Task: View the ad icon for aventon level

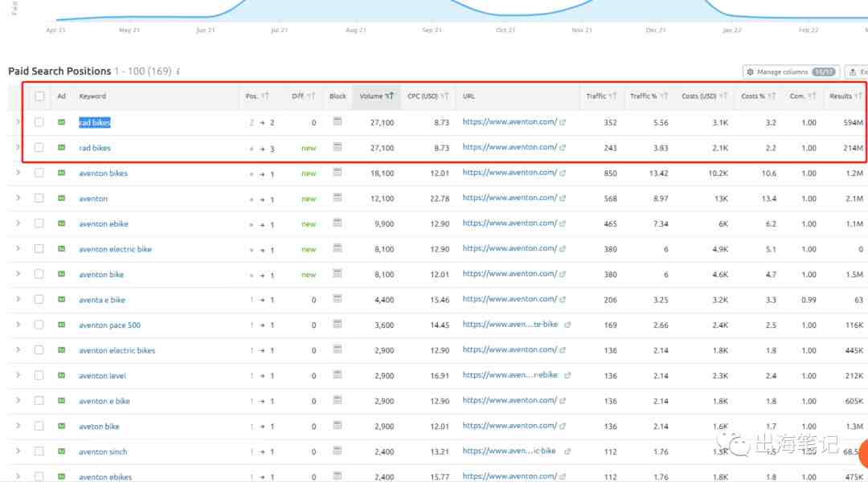Action: coord(61,375)
